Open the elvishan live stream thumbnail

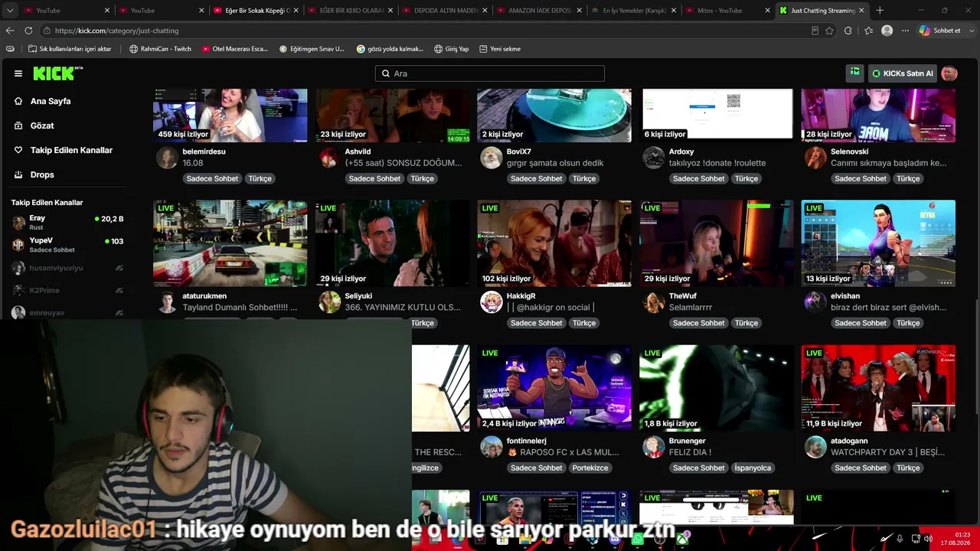[878, 243]
